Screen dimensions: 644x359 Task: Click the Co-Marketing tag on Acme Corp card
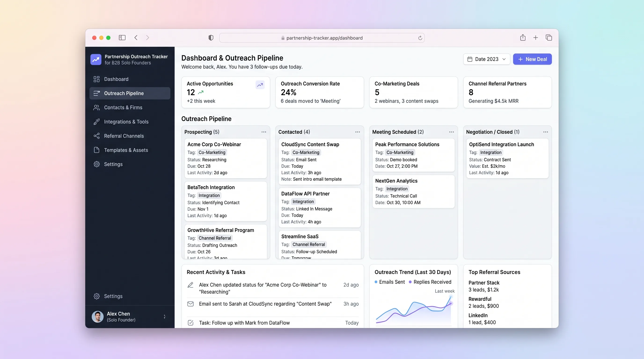point(212,153)
